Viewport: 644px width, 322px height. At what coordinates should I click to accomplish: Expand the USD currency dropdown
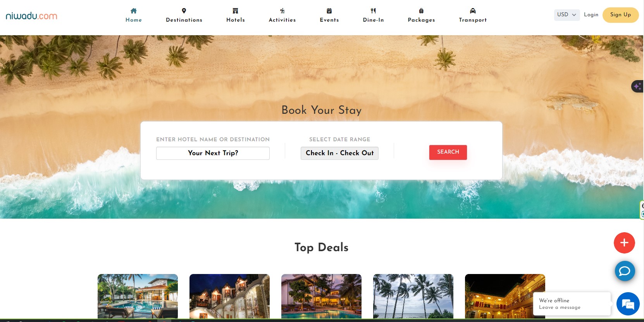(x=567, y=15)
